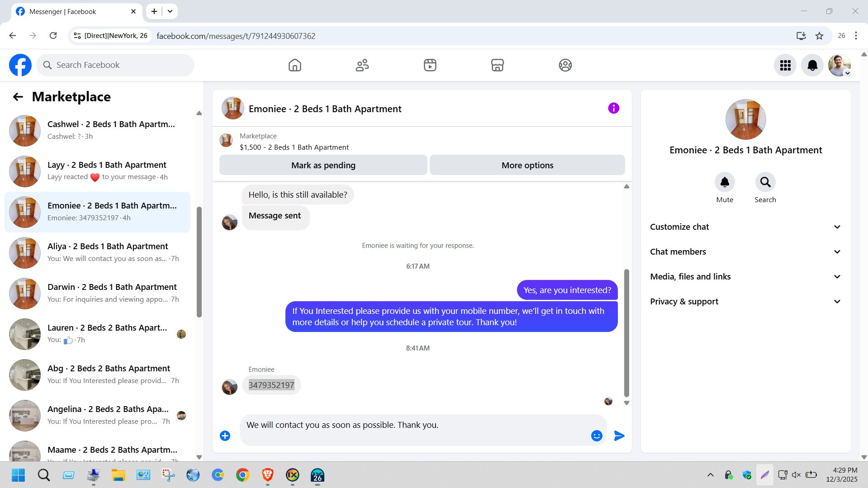Open the Friends icon in top navigation
Viewport: 868px width, 488px height.
pos(362,65)
